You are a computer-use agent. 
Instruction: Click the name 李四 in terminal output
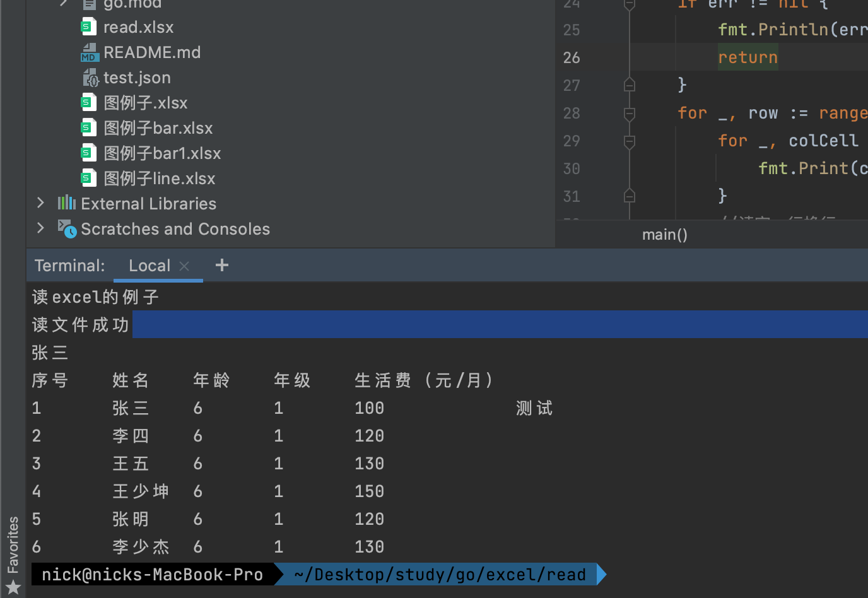pos(131,436)
